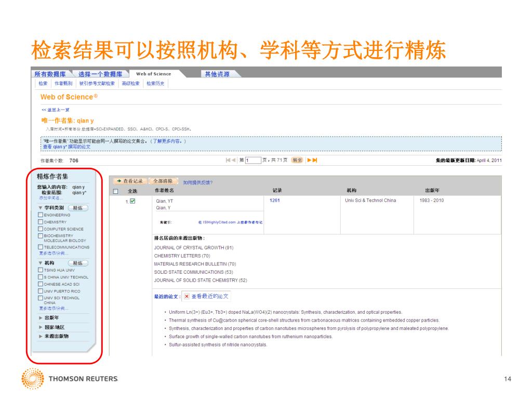
Task: Go to the first results page
Action: point(228,160)
